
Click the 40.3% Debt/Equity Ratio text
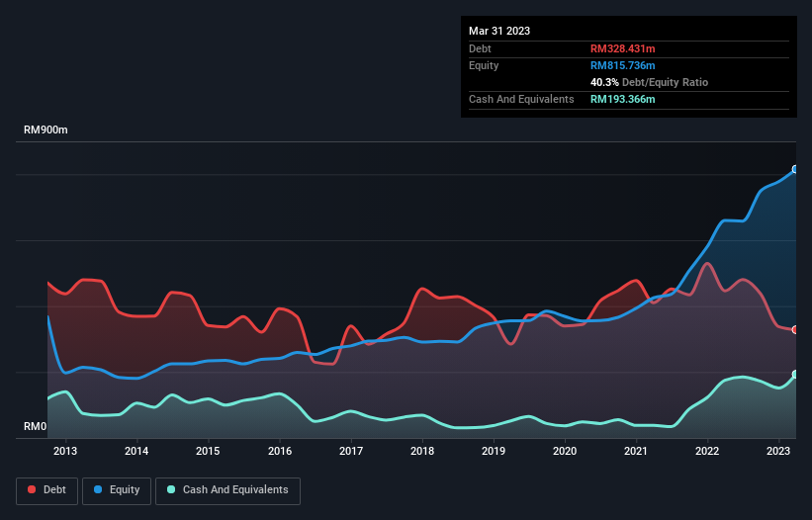(x=649, y=82)
